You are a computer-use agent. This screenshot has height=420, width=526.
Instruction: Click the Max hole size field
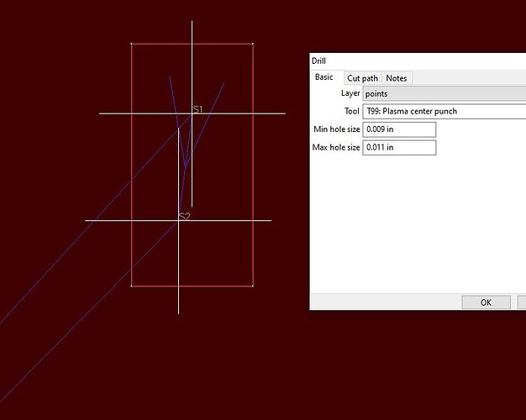click(399, 148)
